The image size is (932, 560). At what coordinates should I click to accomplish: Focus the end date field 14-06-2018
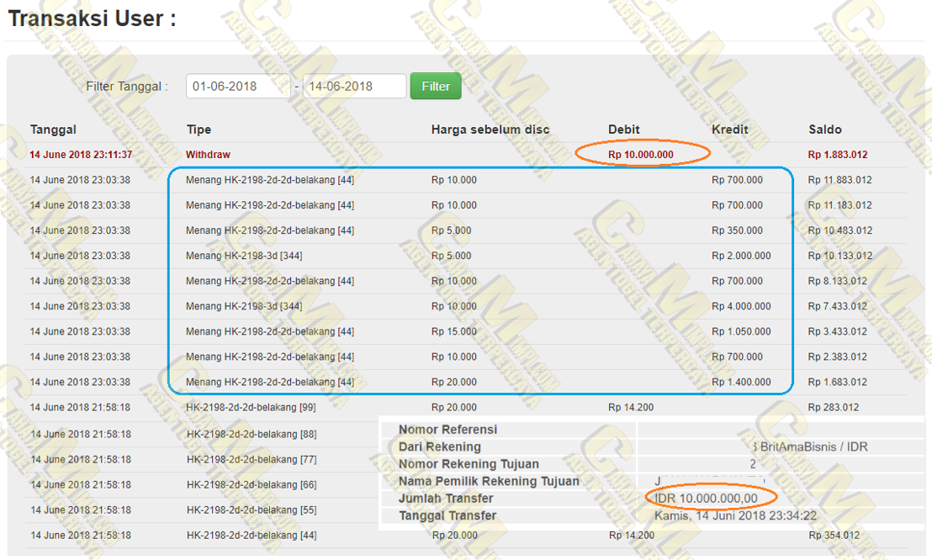(x=354, y=86)
